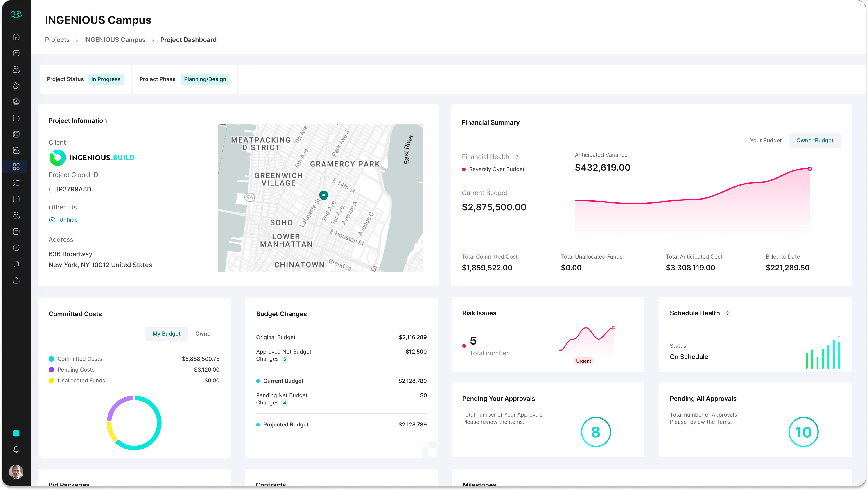The image size is (868, 490).
Task: Open the Home icon in sidebar
Action: pyautogui.click(x=16, y=37)
